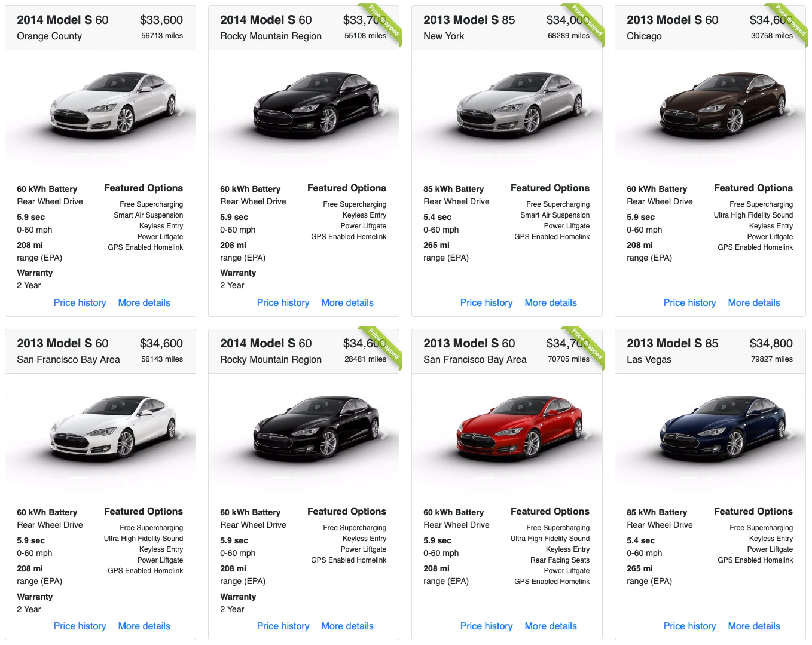This screenshot has width=812, height=645.
Task: Click the $34,800 price on Las Vegas listing
Action: pyautogui.click(x=771, y=343)
